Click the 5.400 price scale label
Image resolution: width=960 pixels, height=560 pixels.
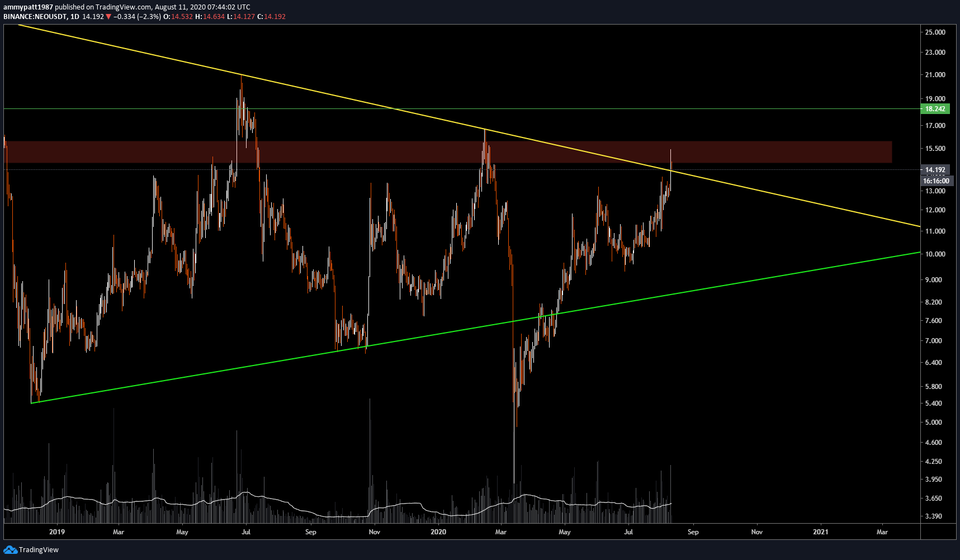point(933,404)
